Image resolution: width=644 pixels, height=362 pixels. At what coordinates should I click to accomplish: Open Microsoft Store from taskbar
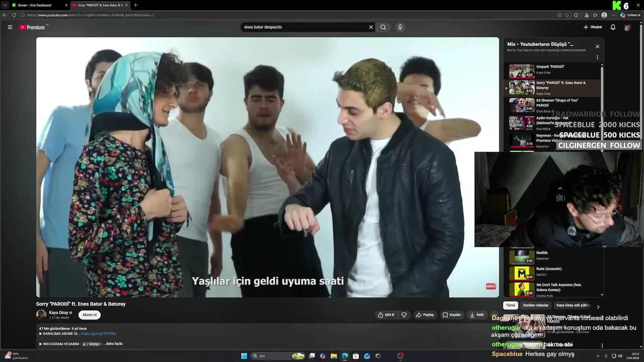tap(356, 356)
